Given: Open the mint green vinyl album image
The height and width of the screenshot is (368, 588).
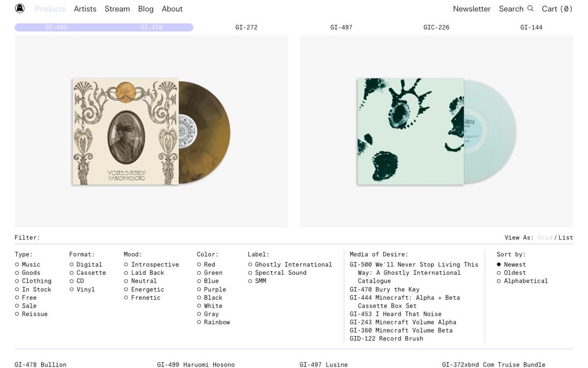Looking at the screenshot, I should tap(437, 131).
